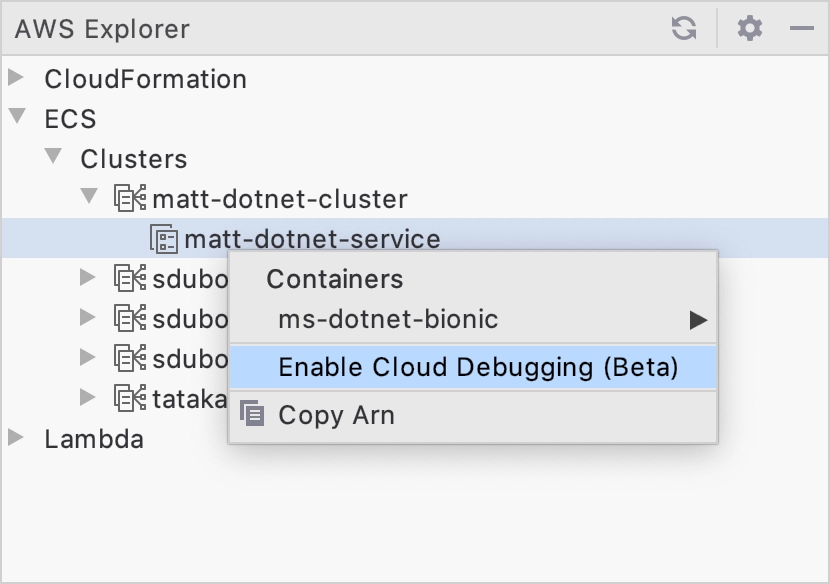This screenshot has height=584, width=830.
Task: Click the matt-dotnet-cluster cluster icon
Action: tap(130, 198)
